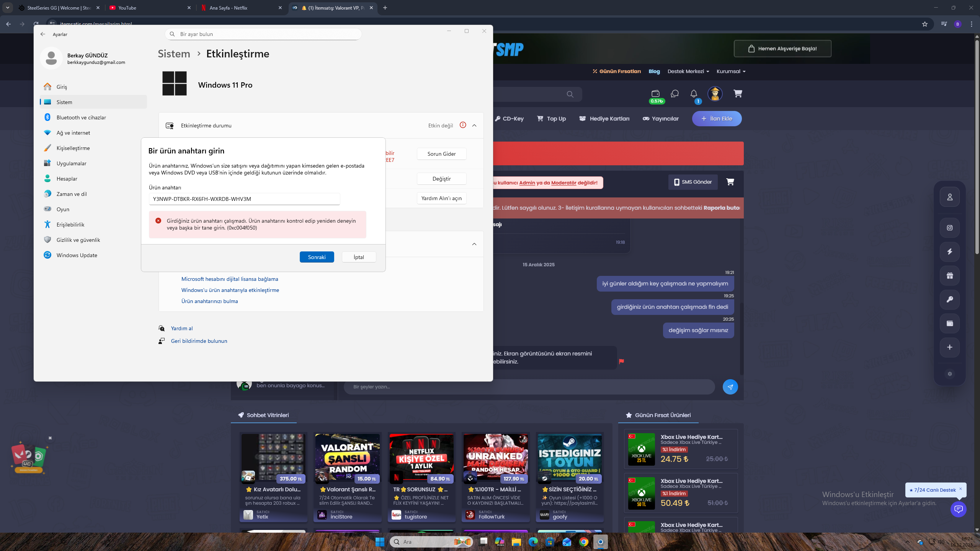Open link Ürün anahtarınızı bulma
This screenshot has height=551, width=980.
[x=209, y=301]
